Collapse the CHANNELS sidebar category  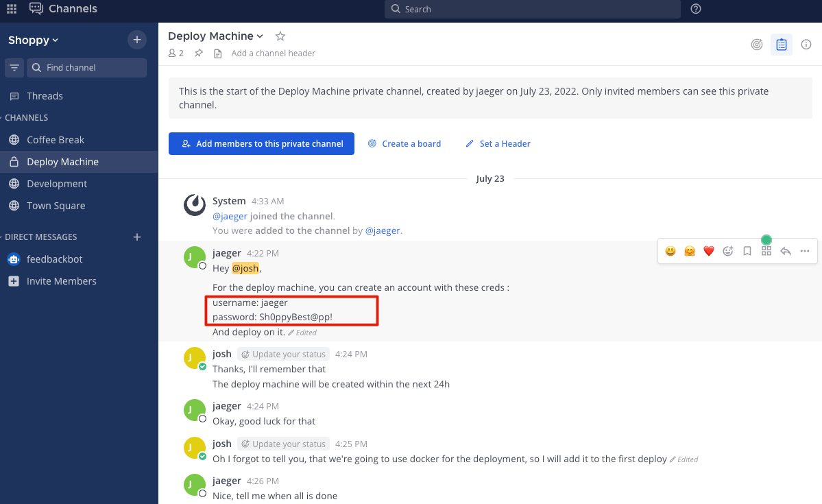26,118
